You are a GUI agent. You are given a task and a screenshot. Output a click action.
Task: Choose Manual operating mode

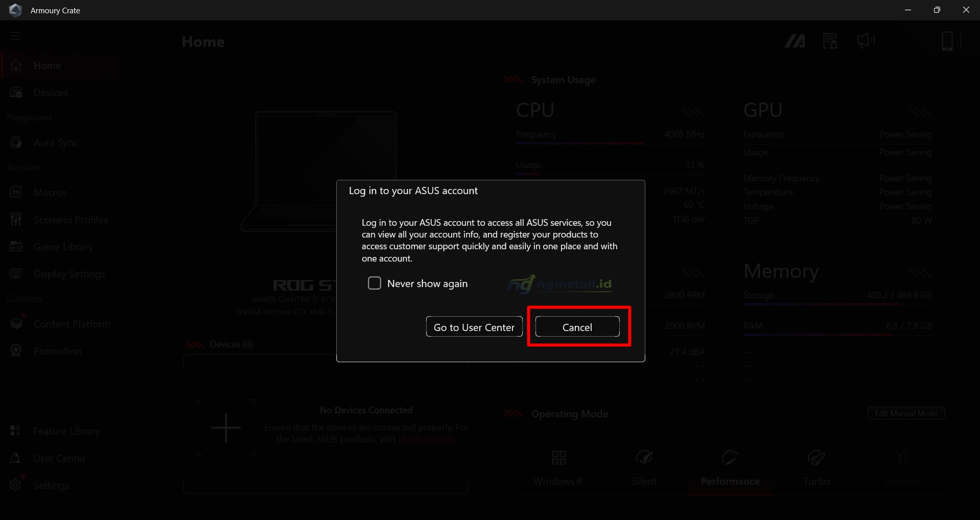click(x=902, y=467)
